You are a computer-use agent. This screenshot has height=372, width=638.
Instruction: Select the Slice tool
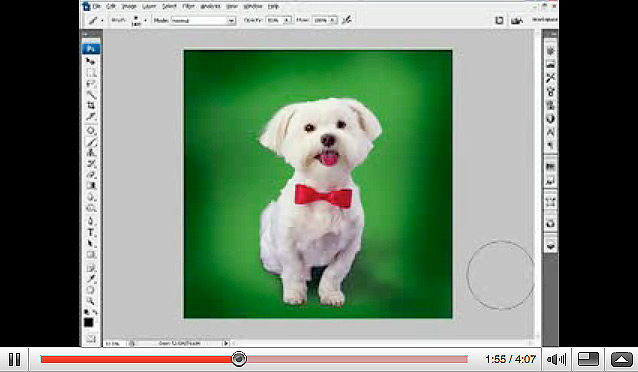(91, 116)
